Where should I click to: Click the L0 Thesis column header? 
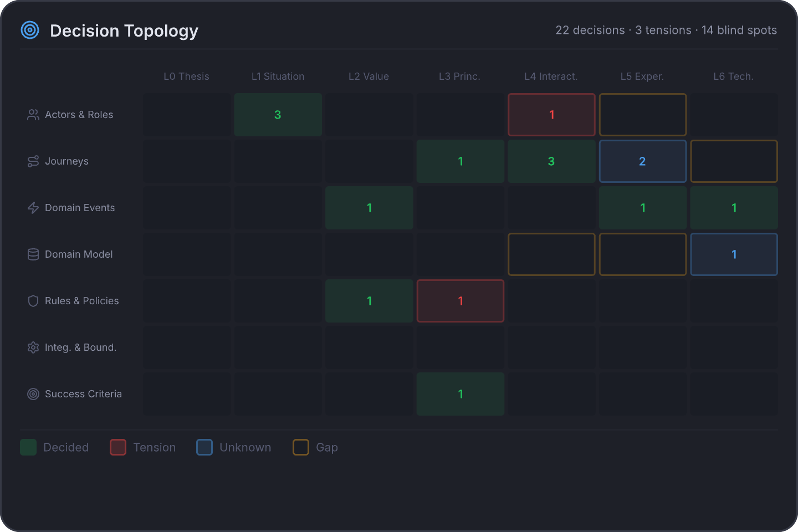tap(186, 76)
